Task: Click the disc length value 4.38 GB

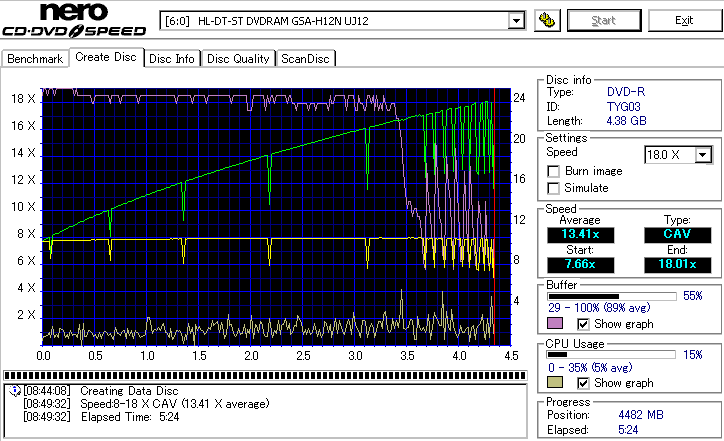Action: [627, 121]
